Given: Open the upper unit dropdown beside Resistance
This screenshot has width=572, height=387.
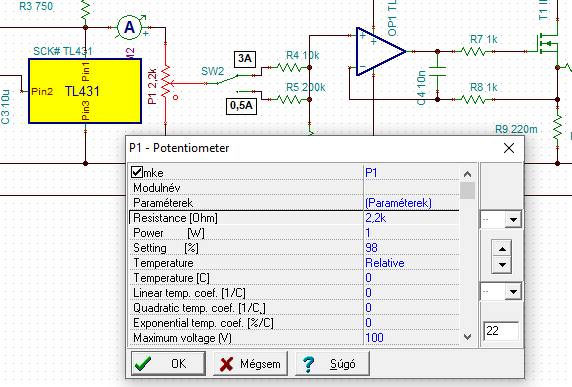Looking at the screenshot, I should 500,220.
